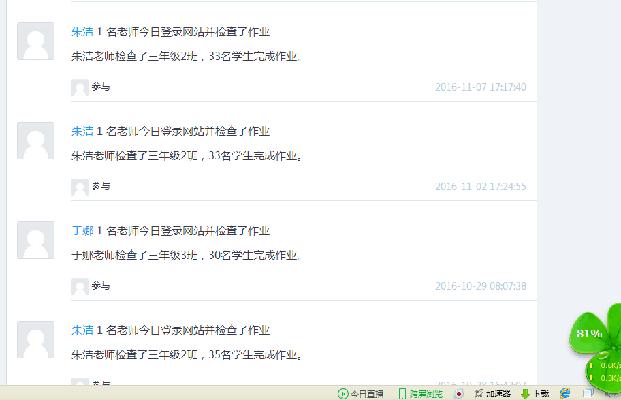Screen dimensions: 621x400
Task: Click the 2016-10-29 08:07:38 timestamp
Action: 481,286
